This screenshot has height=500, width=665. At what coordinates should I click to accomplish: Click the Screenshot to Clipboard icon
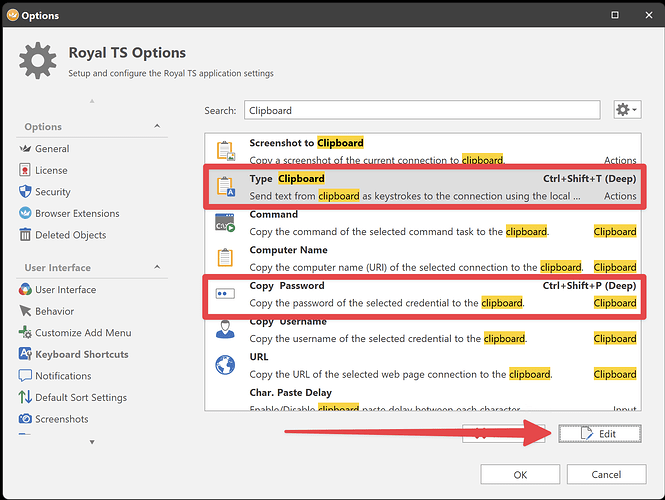226,151
